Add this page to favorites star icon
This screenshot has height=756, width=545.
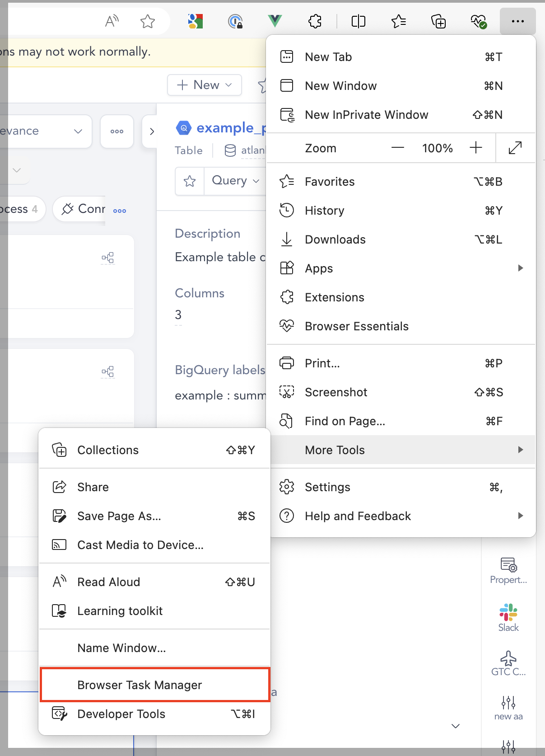click(148, 21)
